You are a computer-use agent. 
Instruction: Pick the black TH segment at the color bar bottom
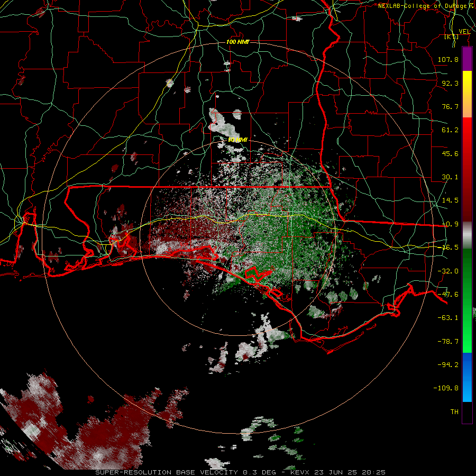467,413
